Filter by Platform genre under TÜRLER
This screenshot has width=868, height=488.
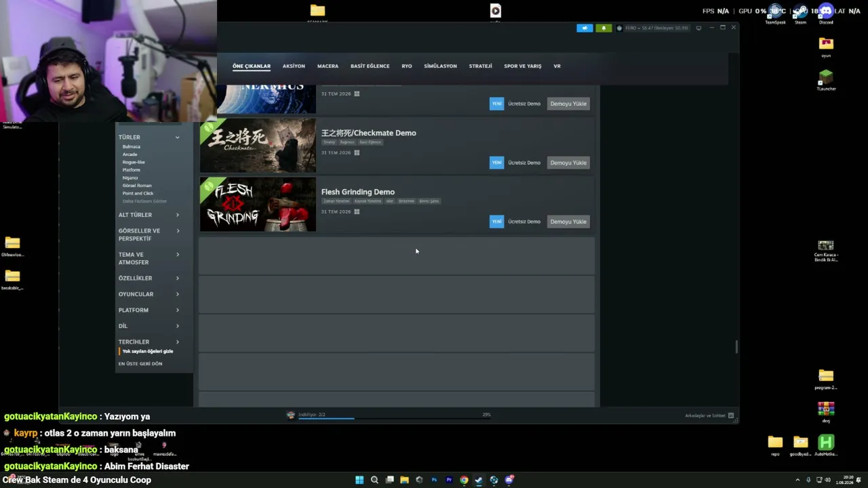[x=132, y=170]
